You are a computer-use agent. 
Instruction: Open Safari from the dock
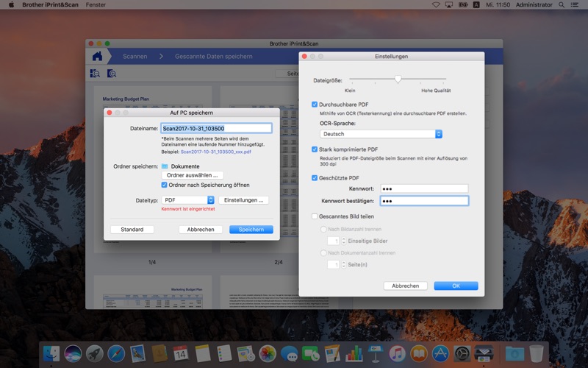(116, 353)
